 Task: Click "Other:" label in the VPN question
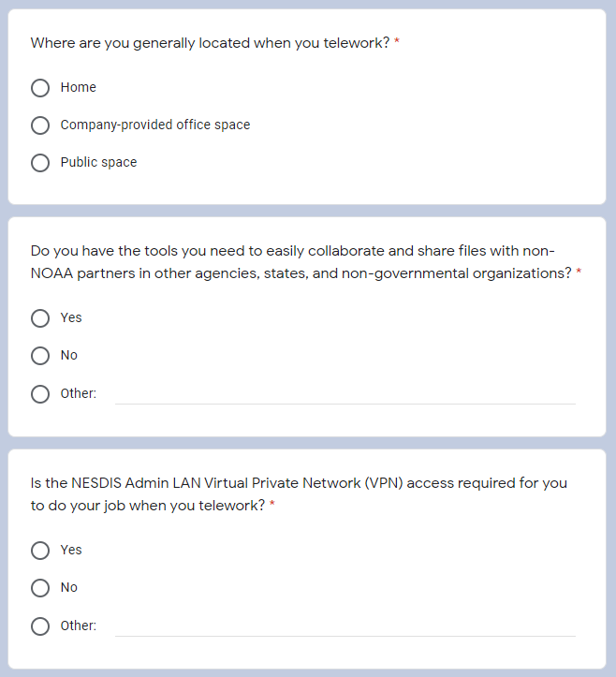[x=79, y=625]
